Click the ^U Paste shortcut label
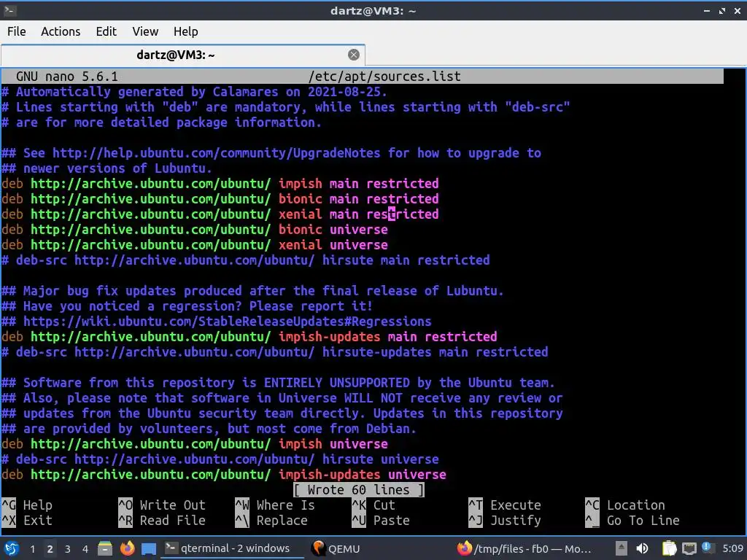 tap(381, 520)
